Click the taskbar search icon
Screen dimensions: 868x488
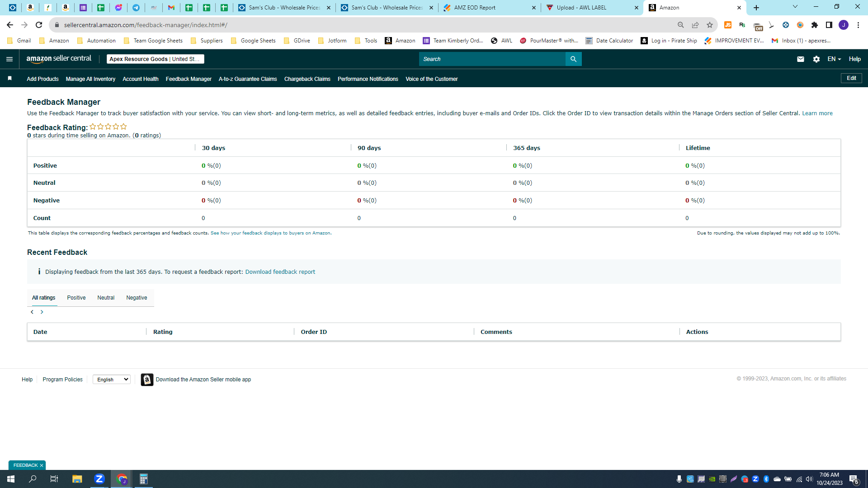tap(33, 479)
